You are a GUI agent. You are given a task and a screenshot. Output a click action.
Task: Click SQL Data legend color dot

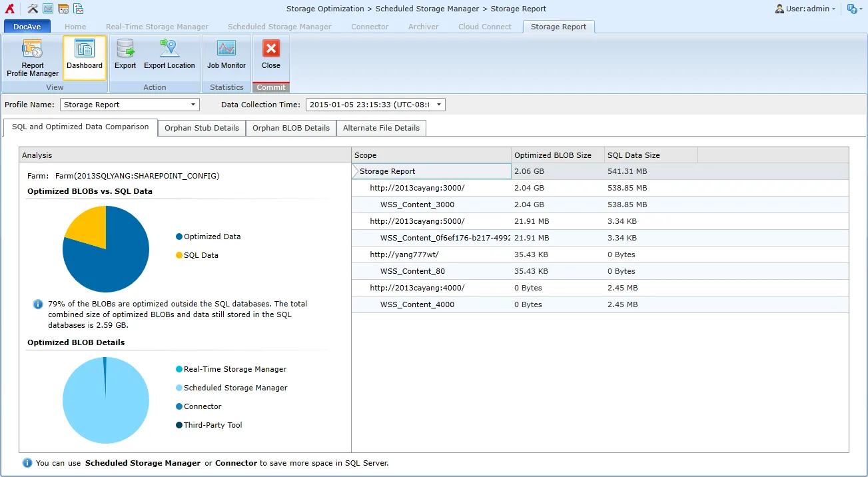pyautogui.click(x=179, y=255)
